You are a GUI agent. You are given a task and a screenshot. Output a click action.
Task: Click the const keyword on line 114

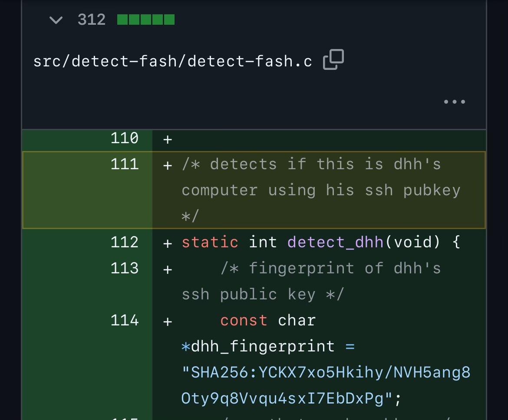244,320
